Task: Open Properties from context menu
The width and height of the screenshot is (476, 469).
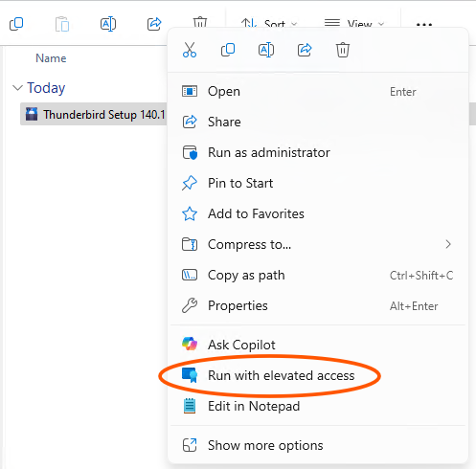Action: [318, 306]
